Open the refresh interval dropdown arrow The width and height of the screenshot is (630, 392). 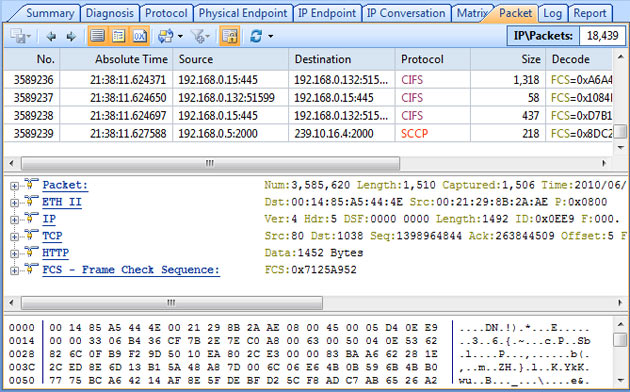tap(271, 37)
